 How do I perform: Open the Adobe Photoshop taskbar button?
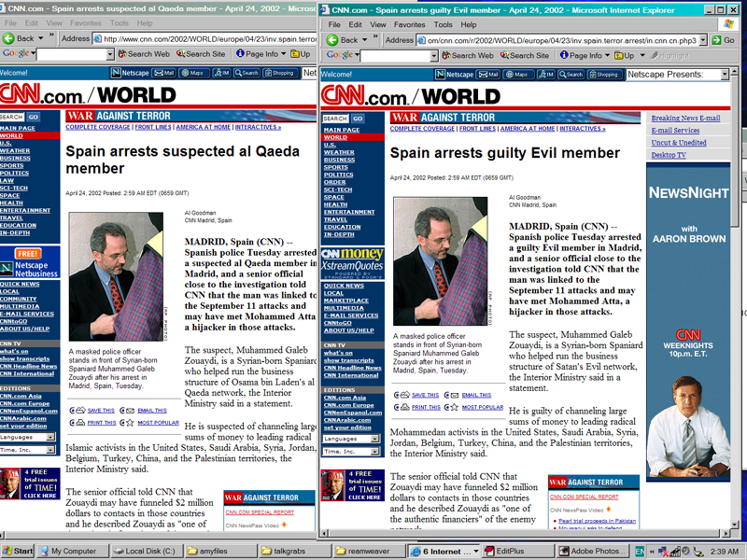tap(592, 551)
